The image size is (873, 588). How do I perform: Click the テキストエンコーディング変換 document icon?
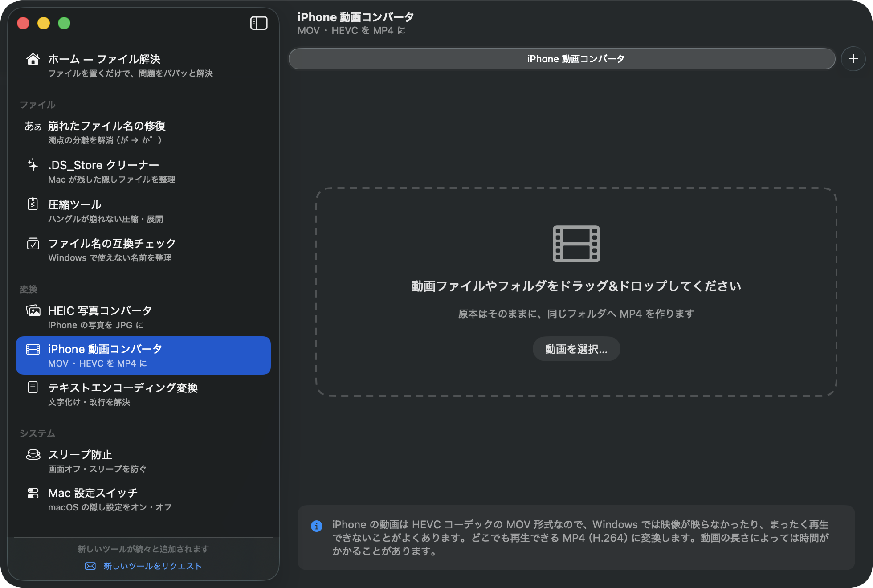coord(33,388)
